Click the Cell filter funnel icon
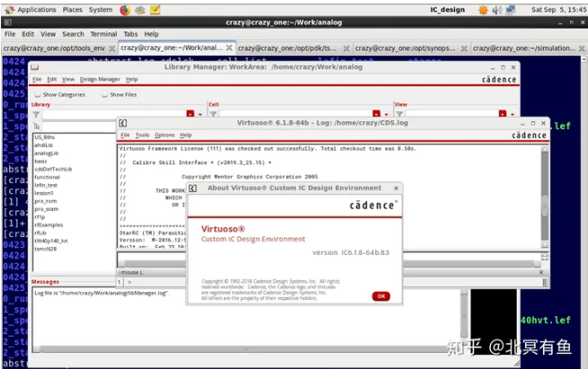 213,114
